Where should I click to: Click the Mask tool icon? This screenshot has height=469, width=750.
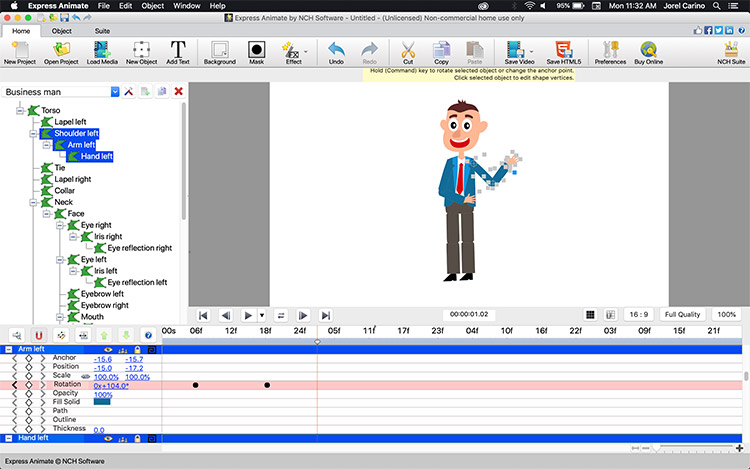point(256,51)
